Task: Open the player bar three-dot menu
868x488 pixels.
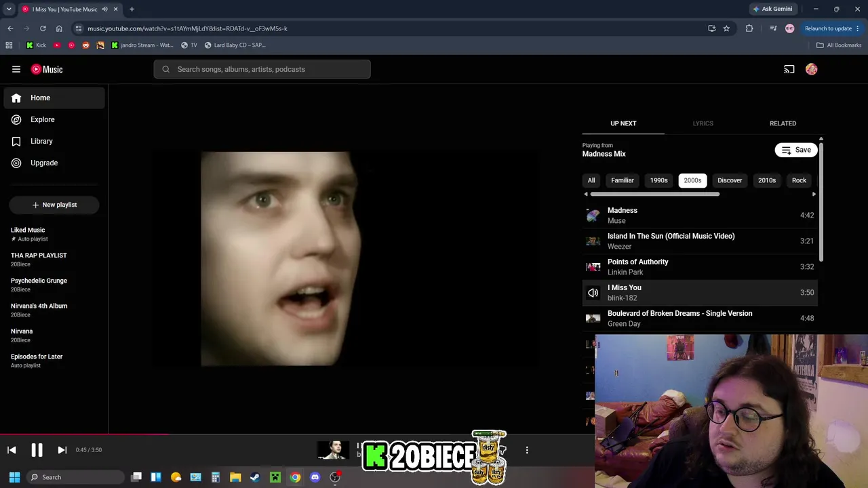Action: tap(527, 450)
